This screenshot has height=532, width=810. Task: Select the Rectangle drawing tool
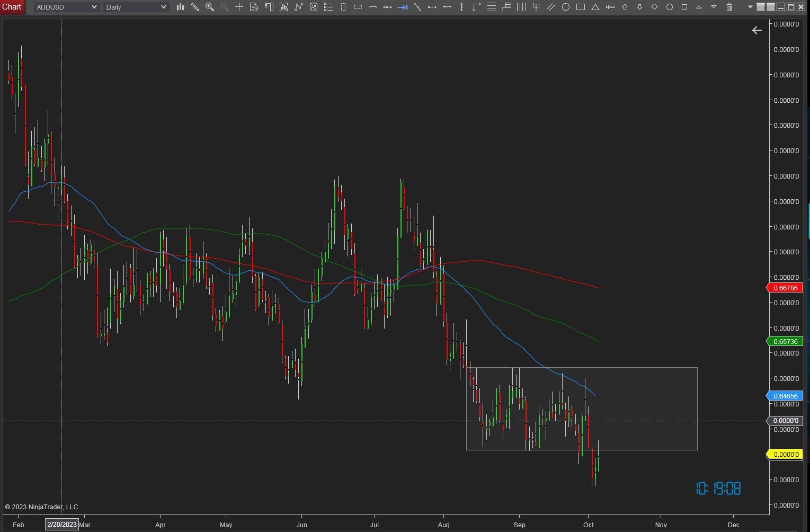click(x=581, y=7)
